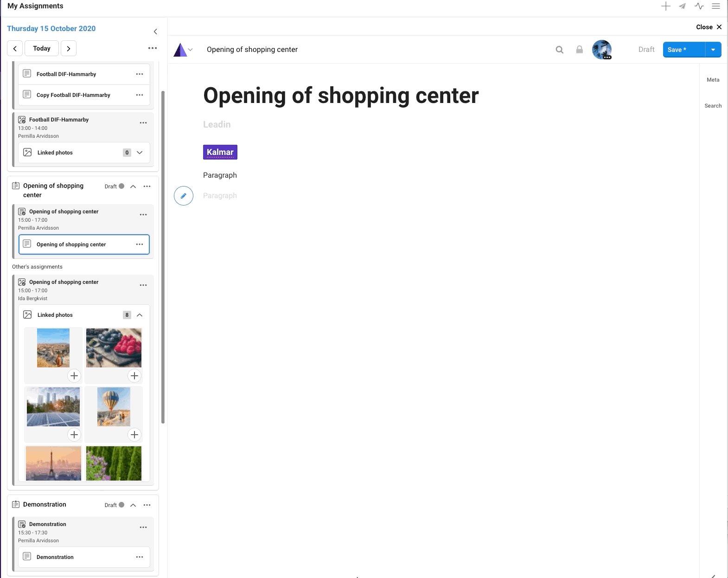Open the hamburger menu in top bar

pyautogui.click(x=716, y=6)
